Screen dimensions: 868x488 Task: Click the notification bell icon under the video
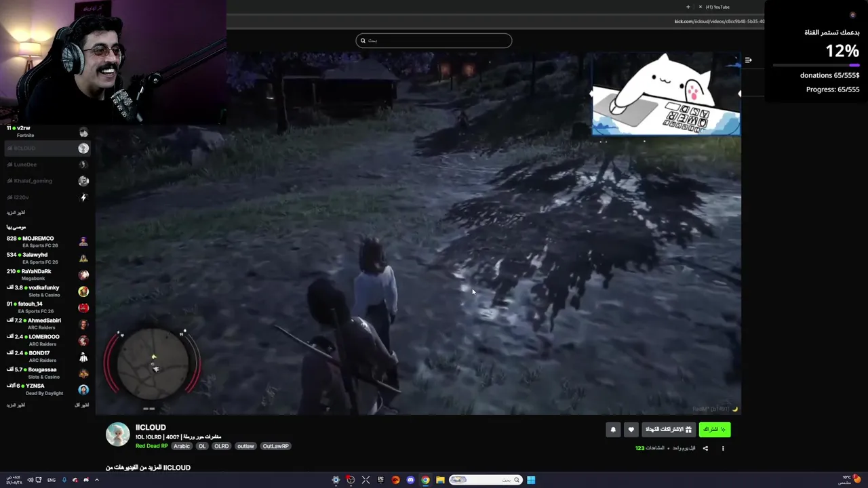click(613, 429)
